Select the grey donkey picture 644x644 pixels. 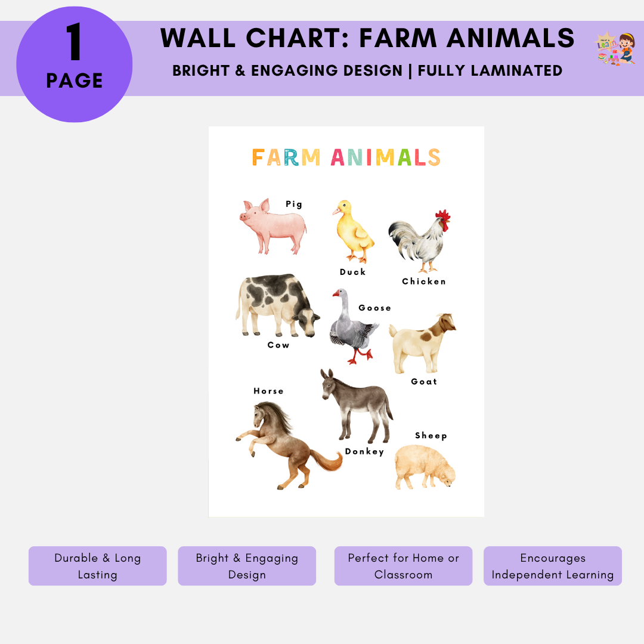point(355,406)
